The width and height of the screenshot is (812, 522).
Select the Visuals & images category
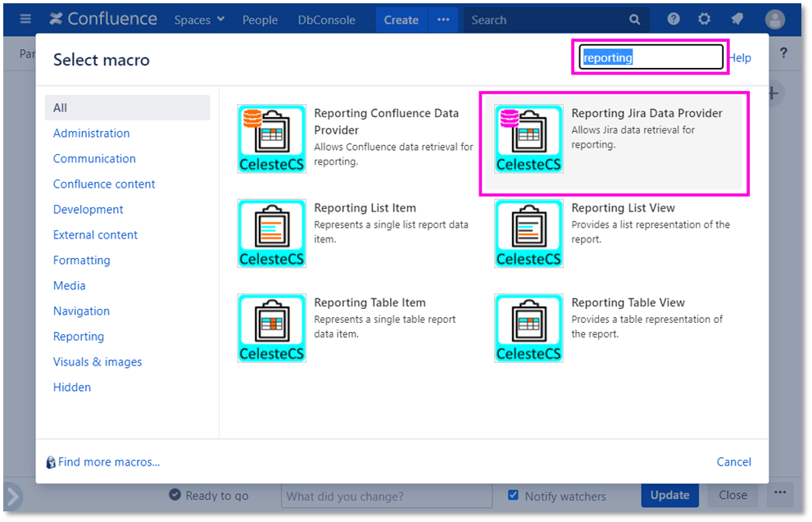[98, 361]
